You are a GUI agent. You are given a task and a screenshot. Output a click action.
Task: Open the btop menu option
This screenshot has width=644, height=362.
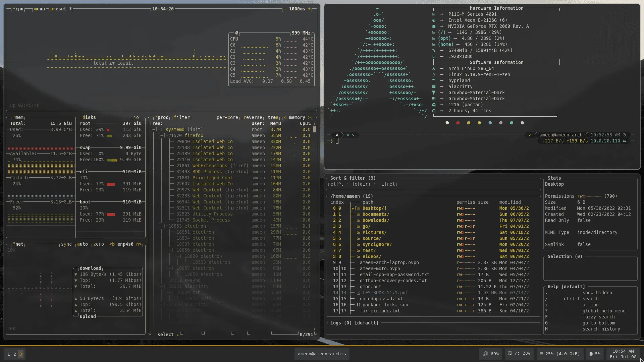click(39, 9)
